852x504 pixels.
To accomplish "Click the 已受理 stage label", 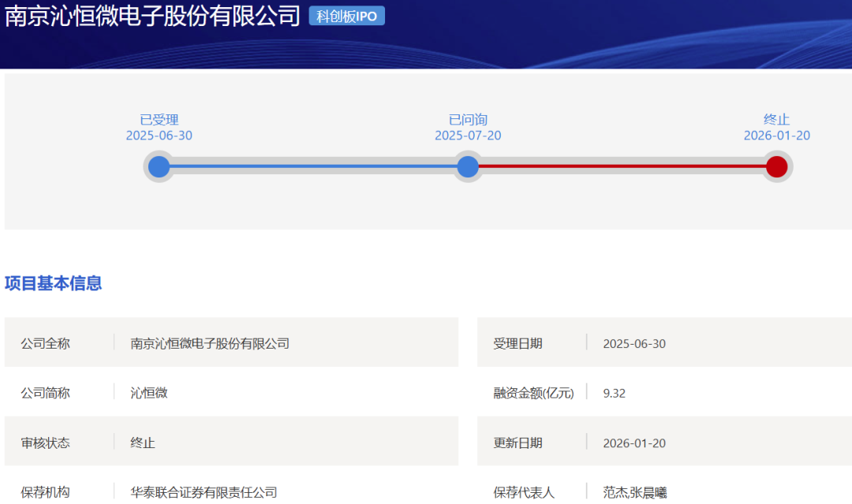I will tap(159, 119).
